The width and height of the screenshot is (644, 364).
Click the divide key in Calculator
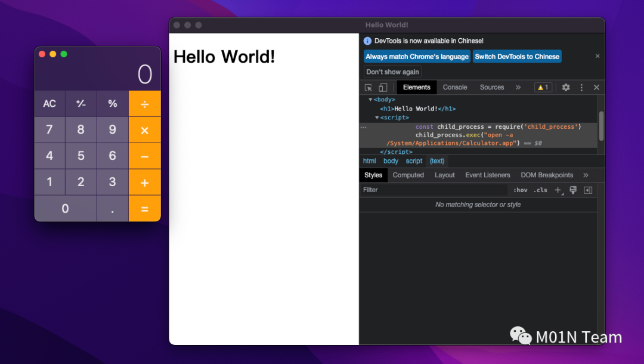[144, 103]
